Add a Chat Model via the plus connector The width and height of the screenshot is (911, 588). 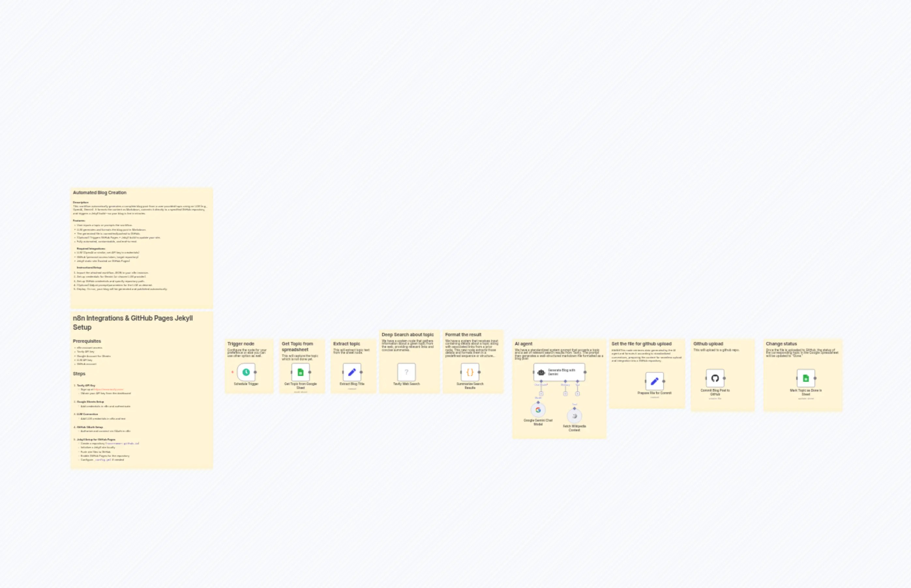coord(541,394)
